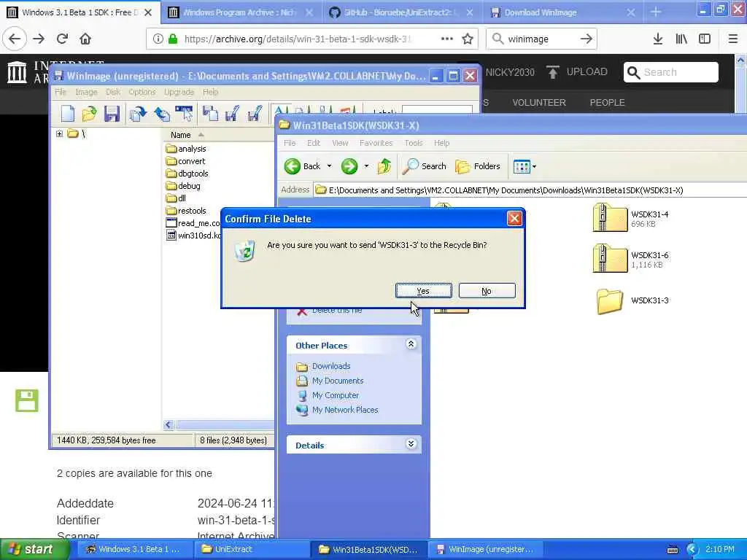This screenshot has width=747, height=560.
Task: Open a new Firefox tab
Action: point(656,12)
